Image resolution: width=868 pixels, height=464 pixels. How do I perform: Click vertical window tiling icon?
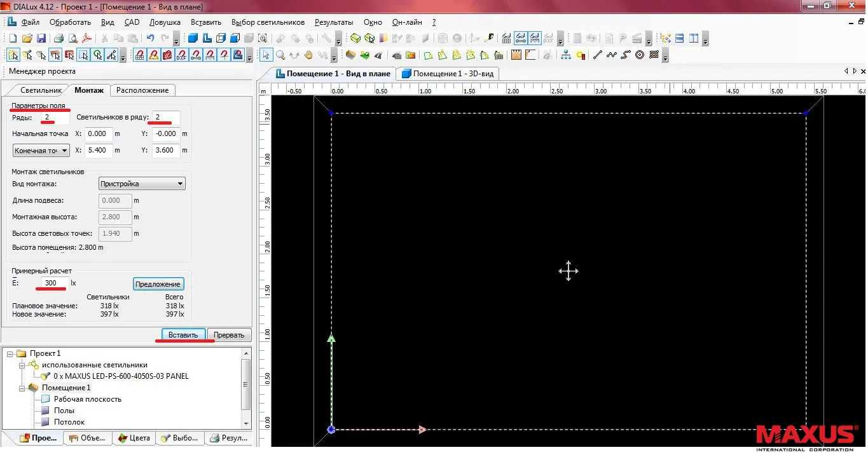pos(694,38)
